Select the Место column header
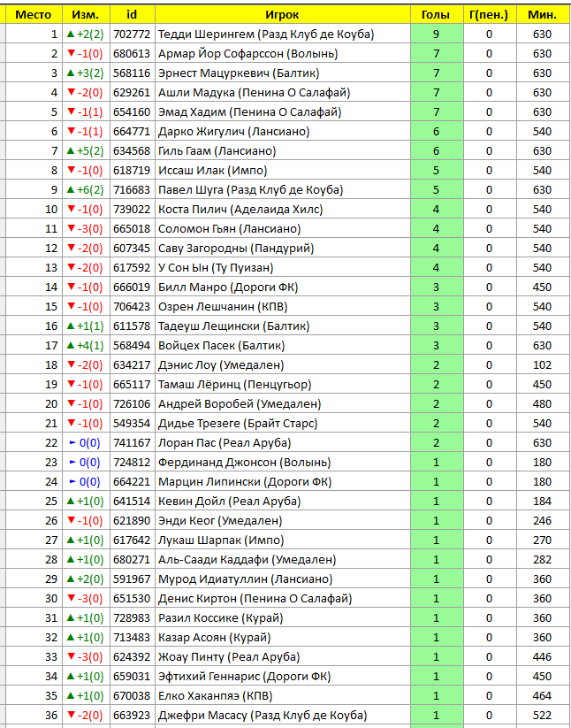Viewport: 571px width, 728px height. 34,14
